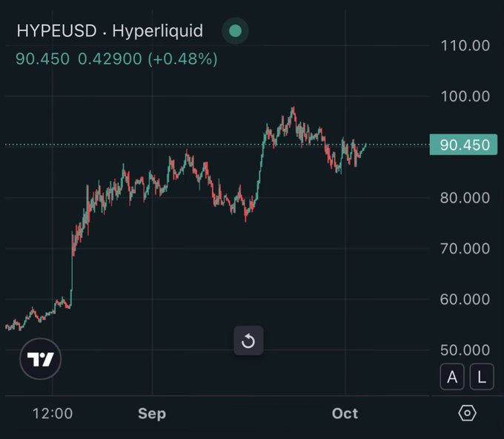Click the 60.000 price axis label
This screenshot has height=439, width=504.
point(465,299)
